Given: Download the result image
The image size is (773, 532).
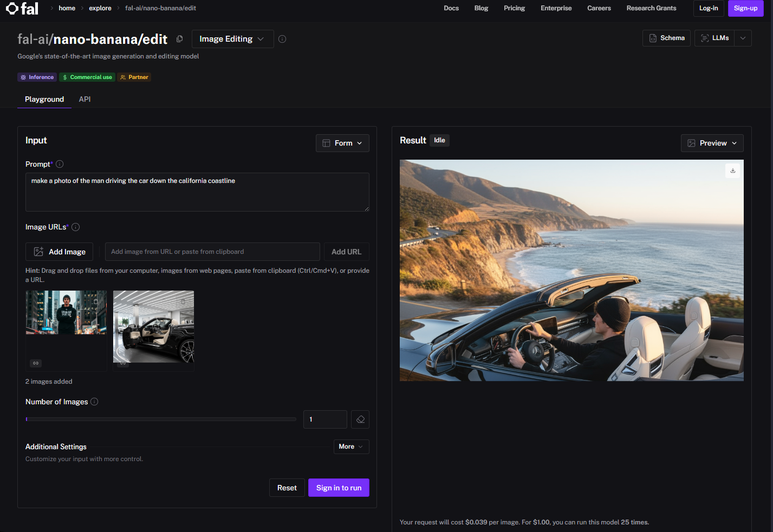Looking at the screenshot, I should coord(733,170).
